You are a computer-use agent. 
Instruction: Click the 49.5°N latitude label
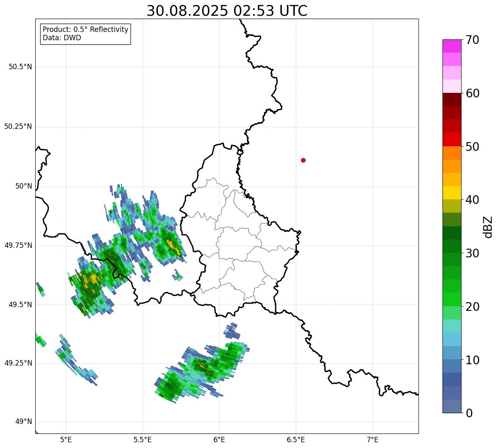20,305
